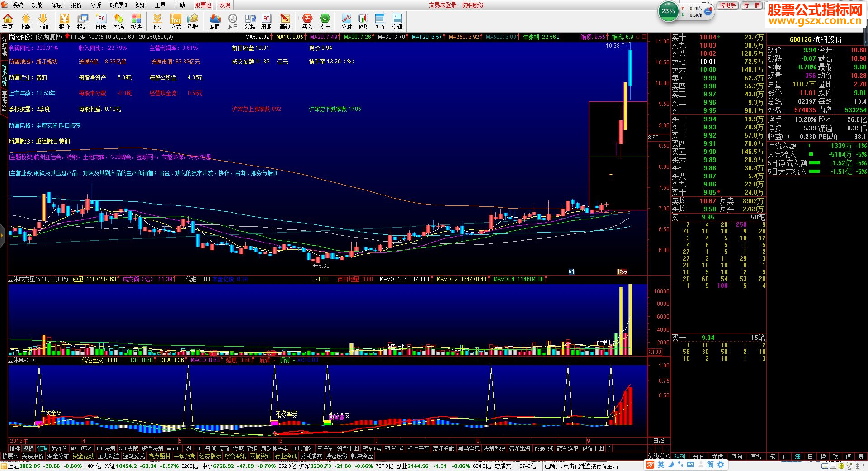Open the 功能 menu

click(38, 5)
